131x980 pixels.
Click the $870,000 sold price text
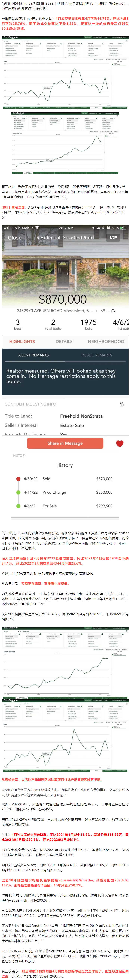(63, 299)
